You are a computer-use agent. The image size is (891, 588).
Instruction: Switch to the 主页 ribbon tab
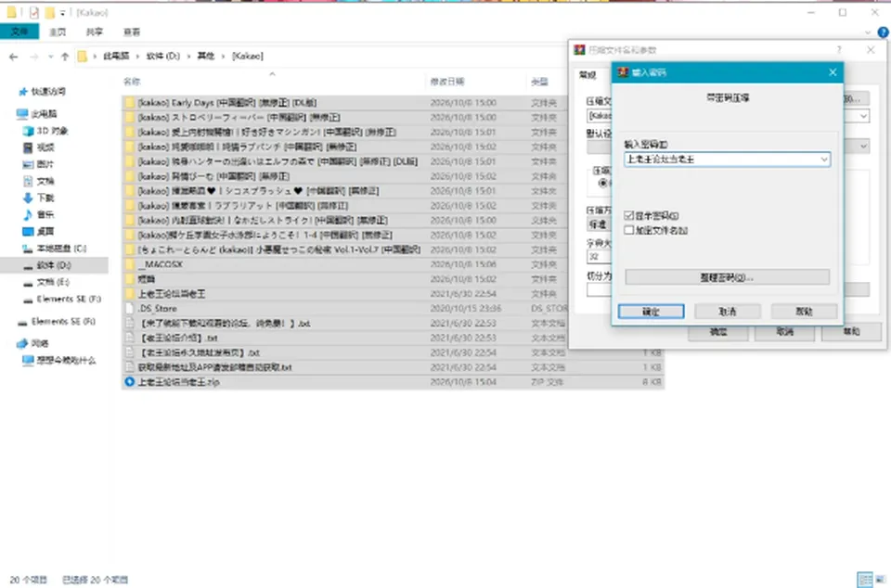pyautogui.click(x=58, y=32)
